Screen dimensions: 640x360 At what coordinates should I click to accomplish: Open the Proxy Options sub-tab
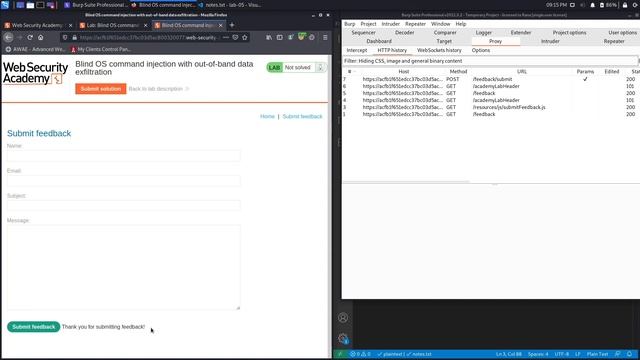[x=481, y=50]
